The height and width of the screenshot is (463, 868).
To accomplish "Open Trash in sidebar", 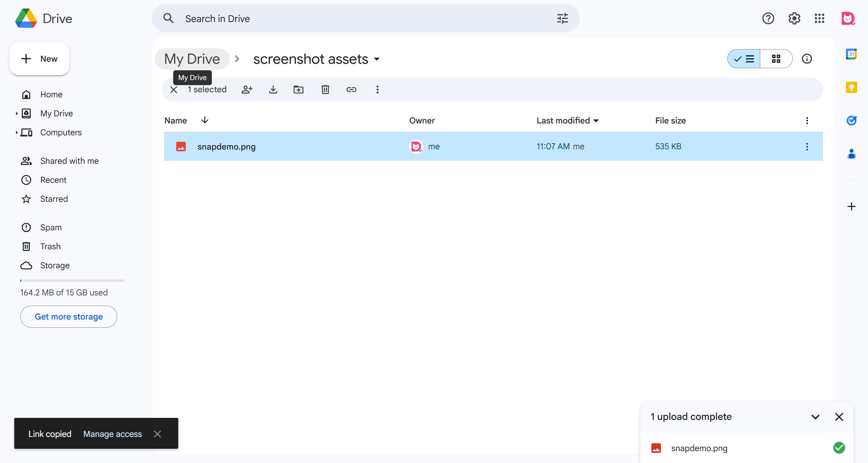I will 50,246.
